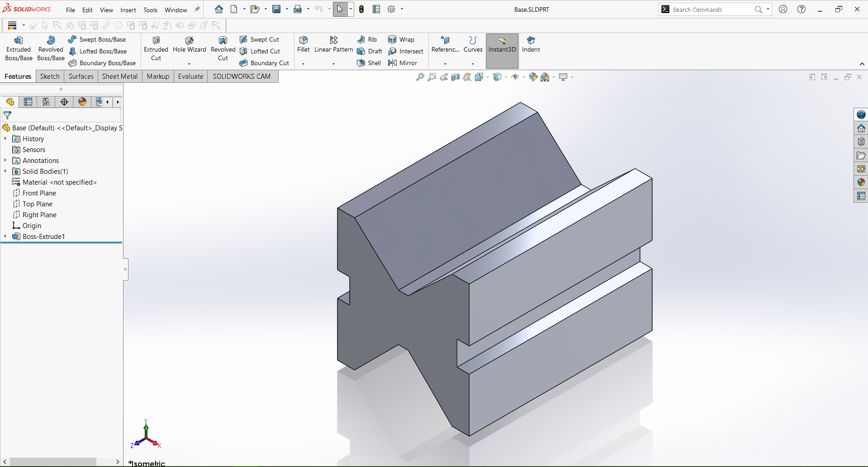This screenshot has width=868, height=467.
Task: Click the feature tree filter field
Action: [x=62, y=115]
